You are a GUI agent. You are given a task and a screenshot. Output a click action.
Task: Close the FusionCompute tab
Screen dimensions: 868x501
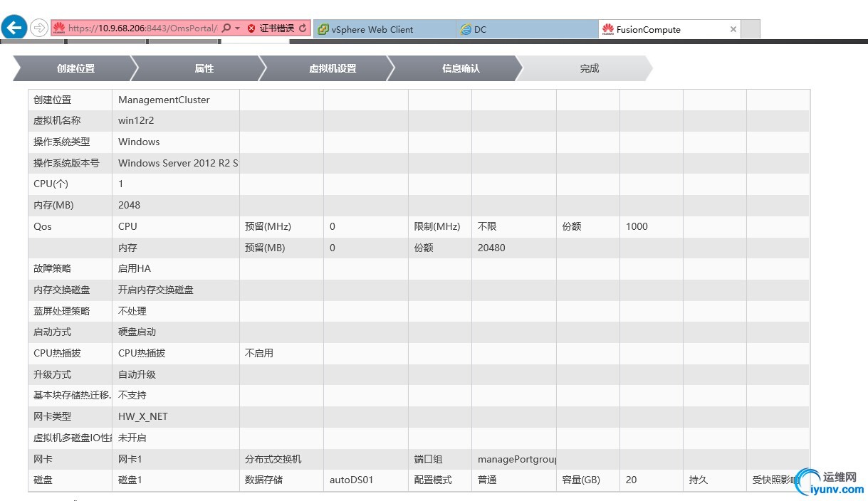tap(733, 29)
